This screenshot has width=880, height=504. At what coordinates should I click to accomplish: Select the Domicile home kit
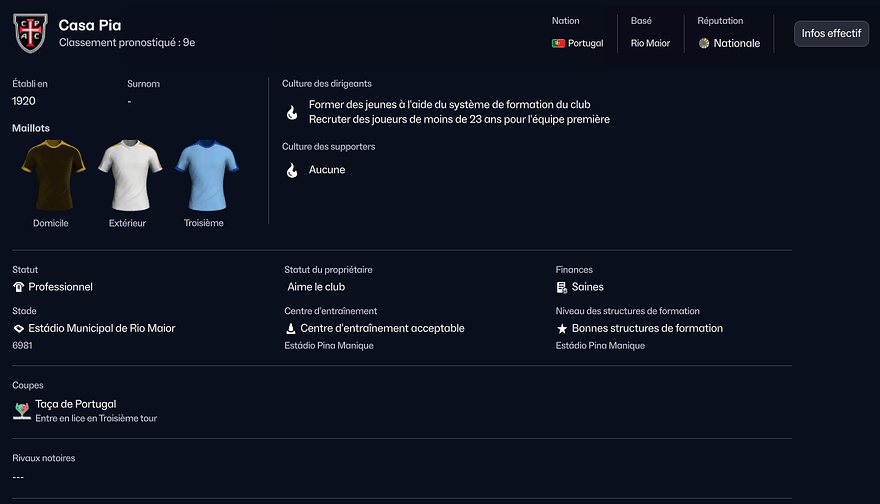click(50, 175)
